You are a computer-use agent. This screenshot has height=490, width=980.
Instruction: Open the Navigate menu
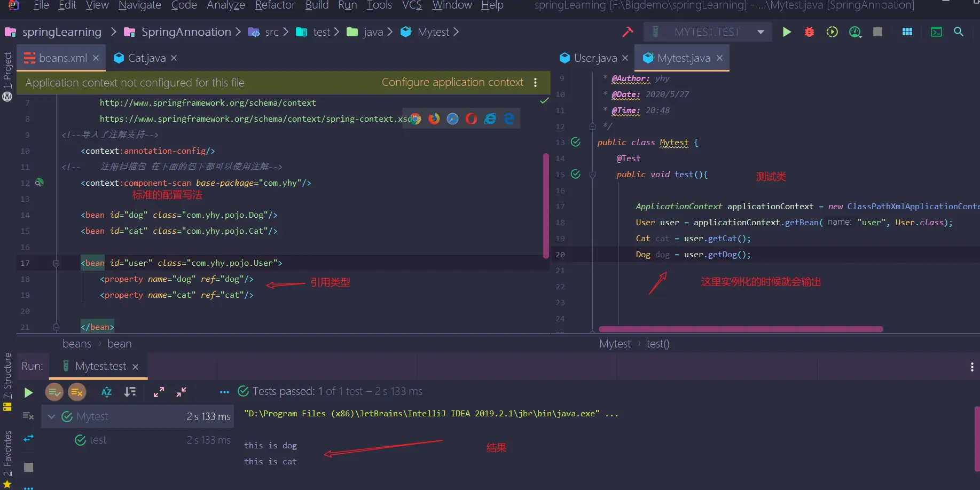tap(140, 5)
